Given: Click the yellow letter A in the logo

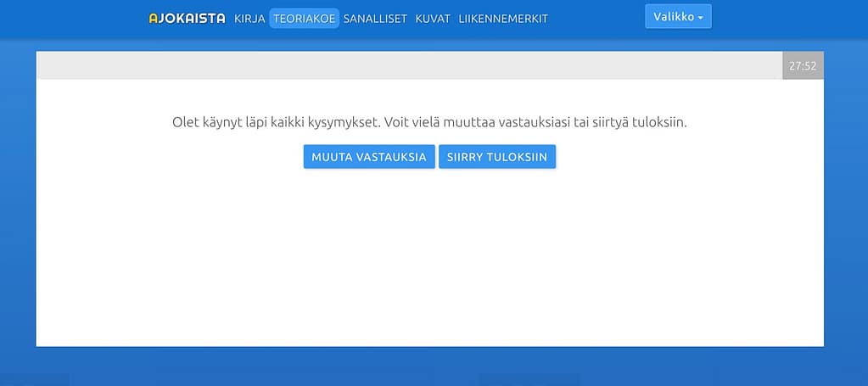Looking at the screenshot, I should [x=153, y=18].
